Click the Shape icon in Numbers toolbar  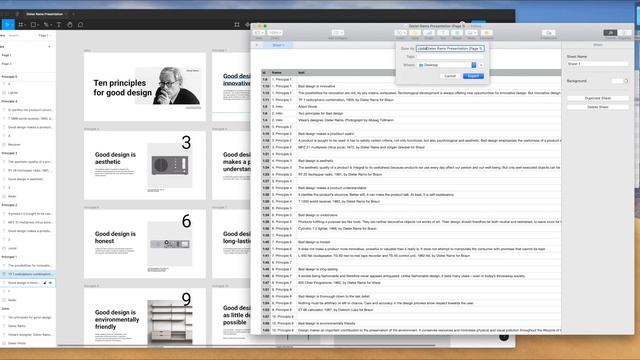tap(457, 33)
